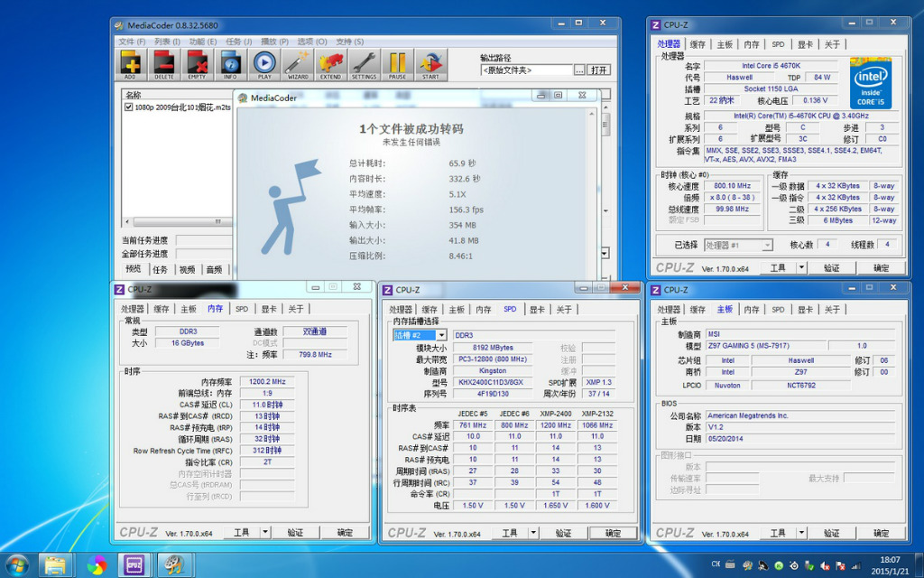Click 验证 button in SPD CPU-Z window
Screen dimensions: 924x578
pos(563,533)
